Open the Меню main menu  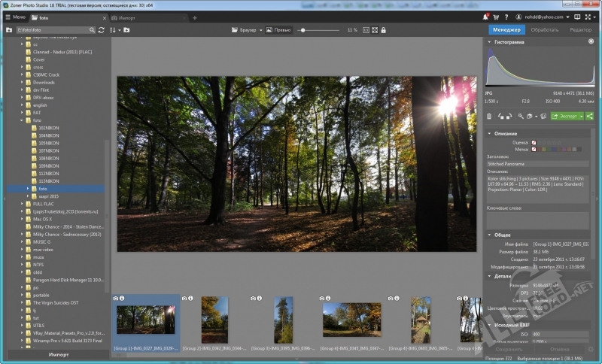tap(15, 17)
